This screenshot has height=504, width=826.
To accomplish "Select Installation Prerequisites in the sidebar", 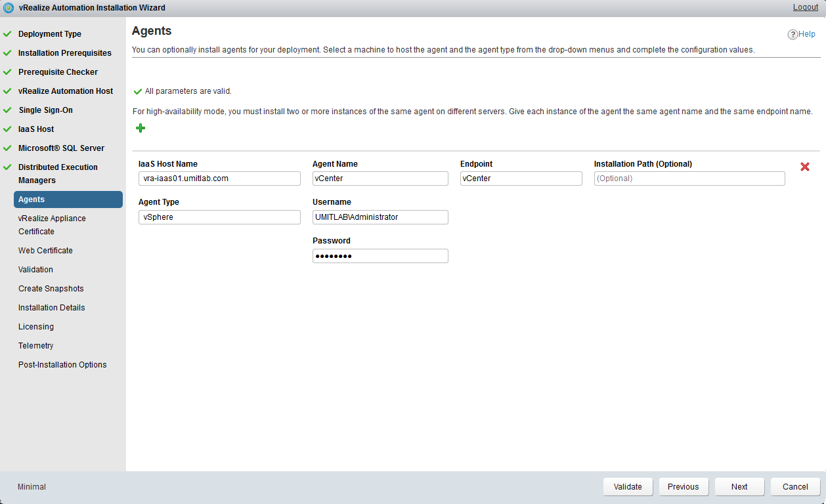I will pyautogui.click(x=65, y=53).
